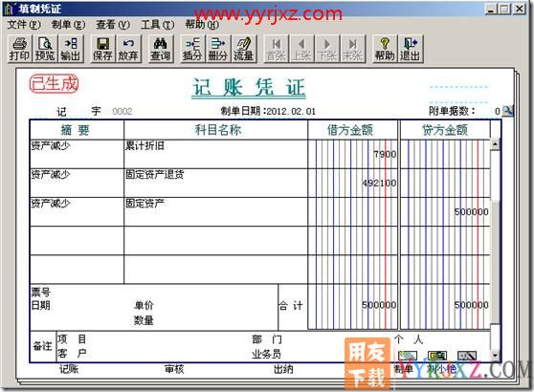Exit with the 退出 toolbar icon
Viewport: 534px width, 392px height.
pyautogui.click(x=410, y=49)
